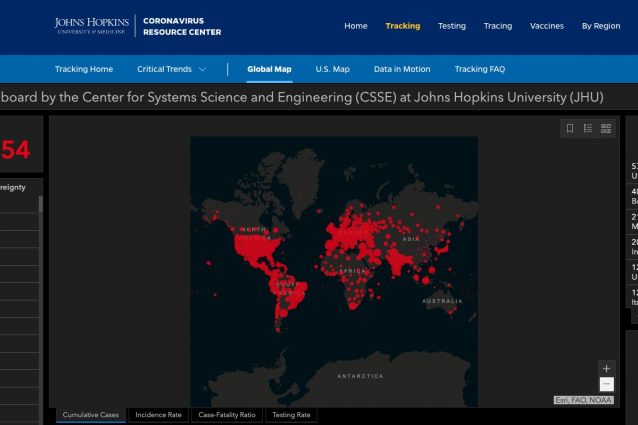Open the Tracking FAQ page
The image size is (638, 425).
tap(480, 69)
